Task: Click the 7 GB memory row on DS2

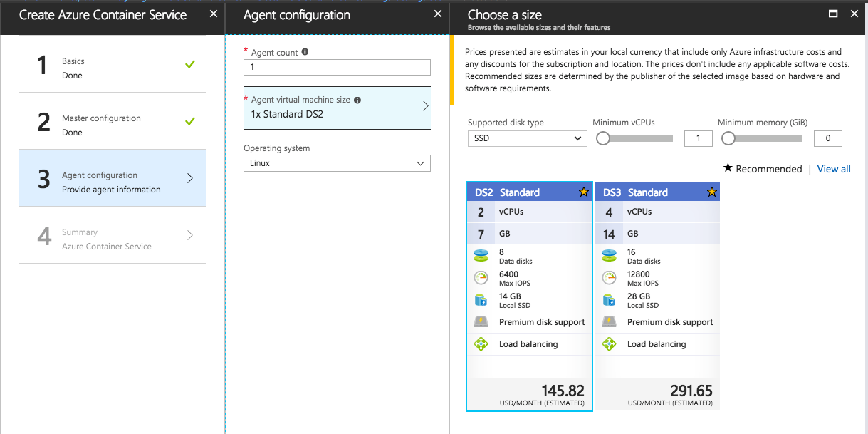Action: (529, 234)
